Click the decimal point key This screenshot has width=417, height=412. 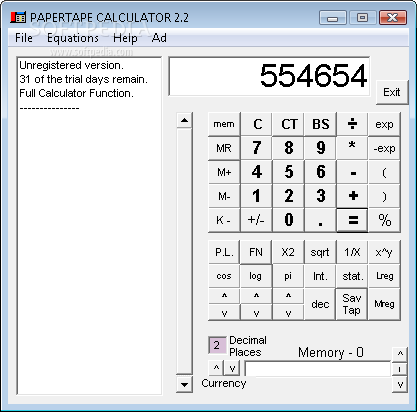click(x=320, y=220)
